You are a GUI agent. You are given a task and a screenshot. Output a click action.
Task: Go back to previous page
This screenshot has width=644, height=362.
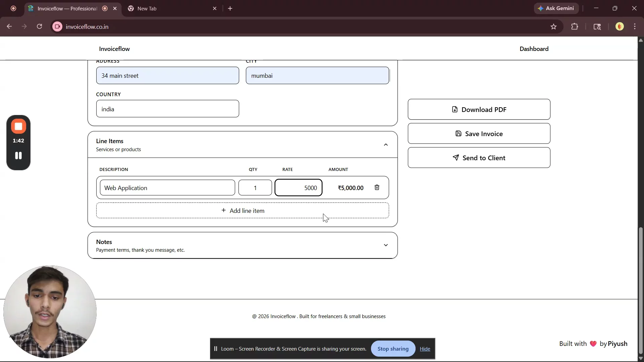click(x=9, y=26)
